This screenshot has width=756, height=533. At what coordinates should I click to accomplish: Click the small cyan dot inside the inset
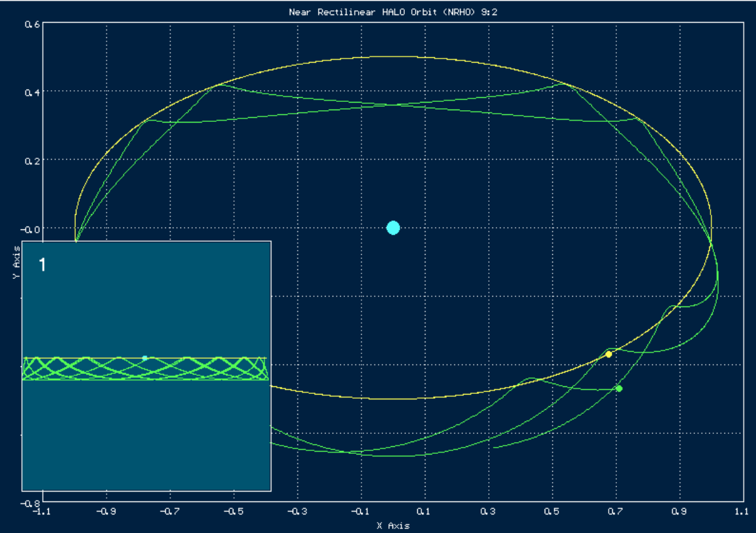tap(145, 357)
